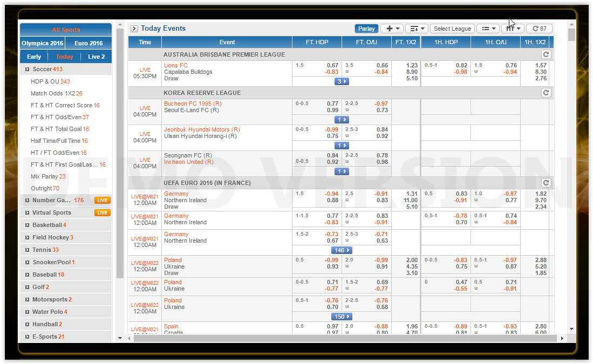Viewport: 593px width, 364px height.
Task: Pick the 11.00 odds for Northern Ireland
Action: (410, 200)
